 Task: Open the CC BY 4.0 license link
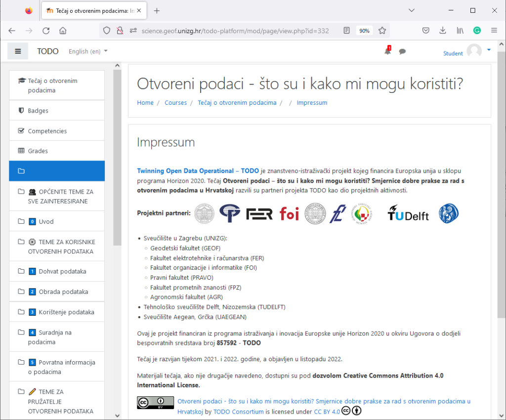tap(327, 412)
